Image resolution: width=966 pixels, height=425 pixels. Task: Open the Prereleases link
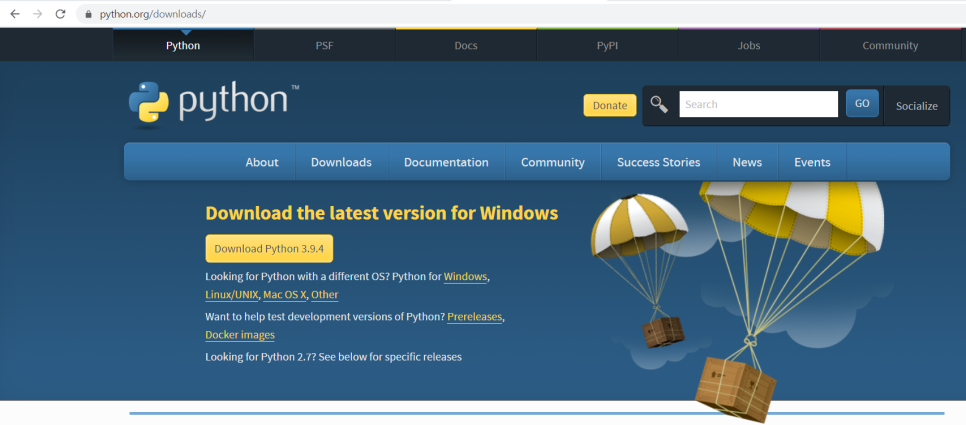(474, 317)
